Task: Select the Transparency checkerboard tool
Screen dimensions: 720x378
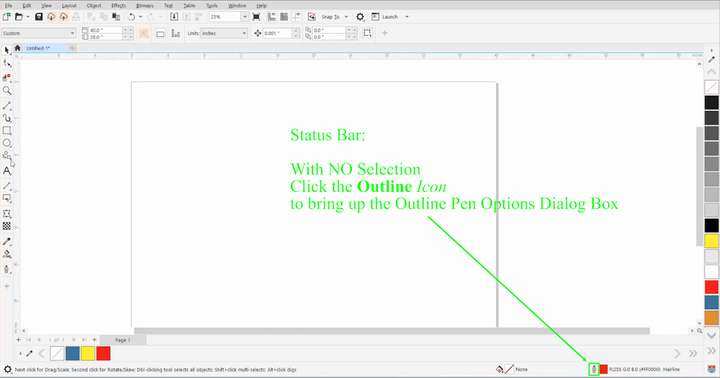Action: (7, 226)
